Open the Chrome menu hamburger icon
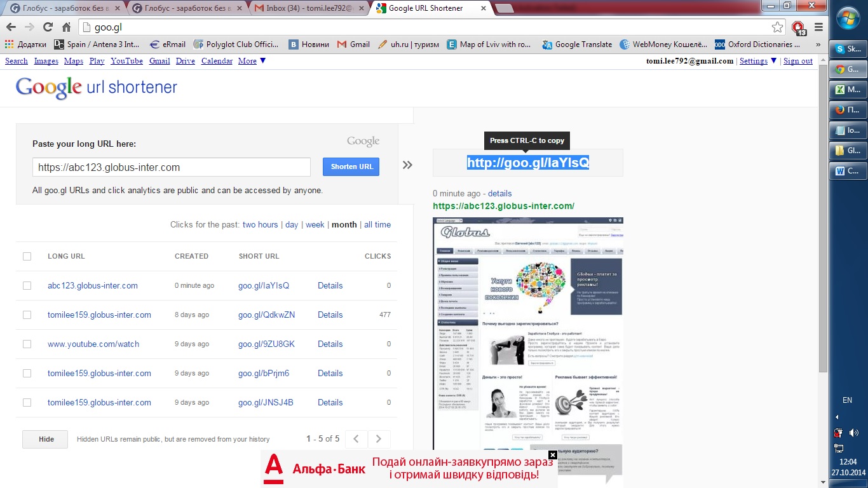868x488 pixels. [818, 27]
